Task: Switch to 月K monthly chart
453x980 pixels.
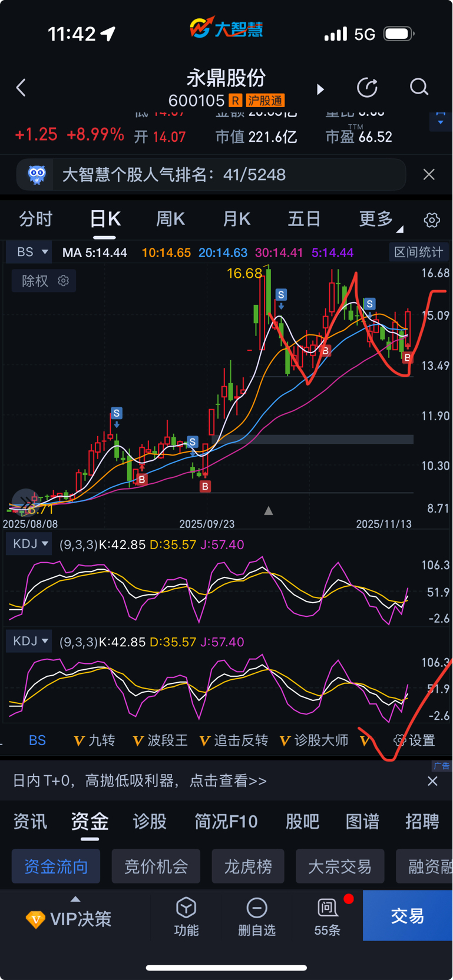Action: pyautogui.click(x=237, y=220)
